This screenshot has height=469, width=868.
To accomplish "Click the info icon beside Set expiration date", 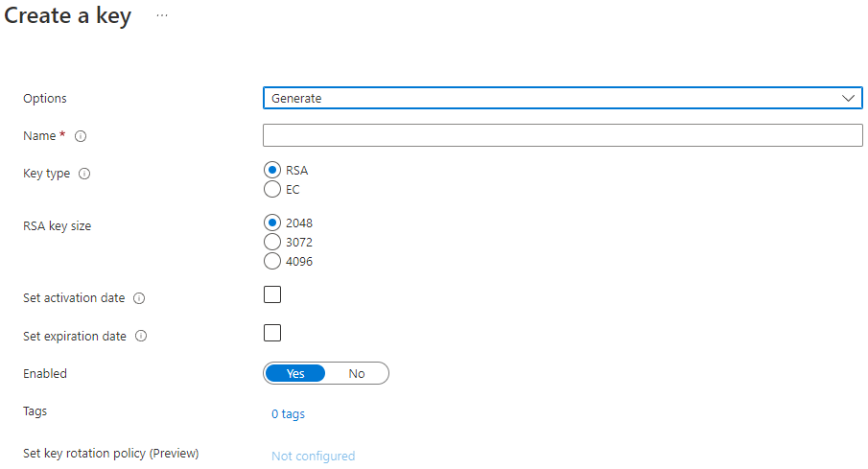I will coord(141,336).
